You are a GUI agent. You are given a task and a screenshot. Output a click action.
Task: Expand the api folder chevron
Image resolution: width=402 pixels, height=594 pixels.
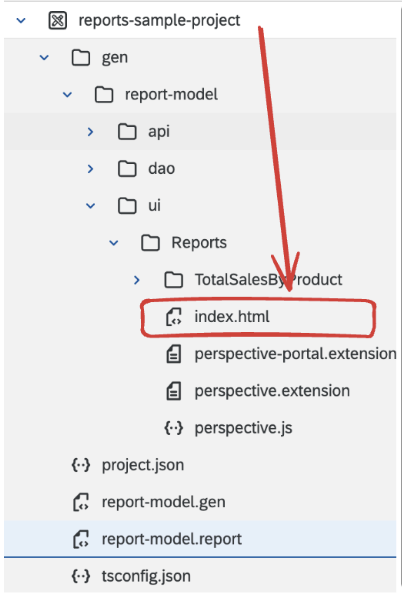click(90, 132)
